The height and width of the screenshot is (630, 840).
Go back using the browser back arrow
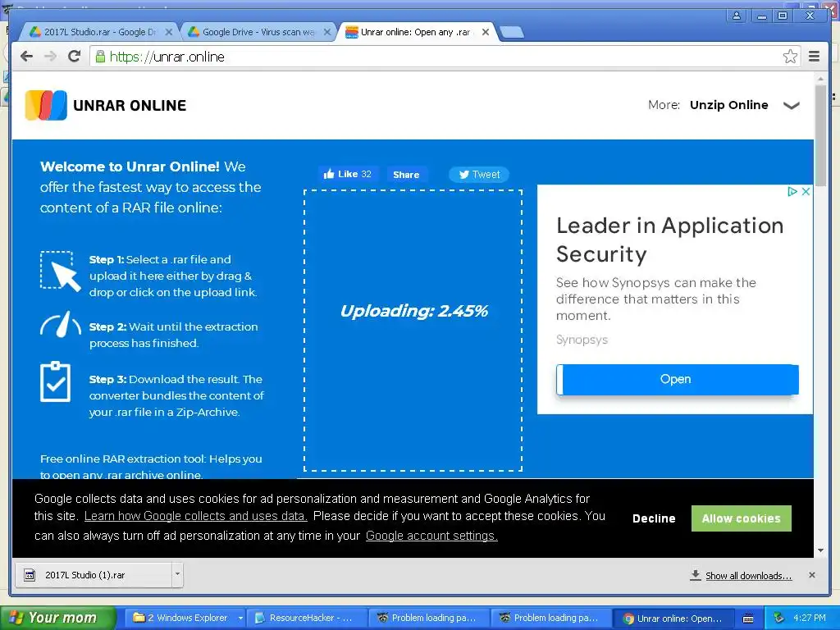coord(26,57)
